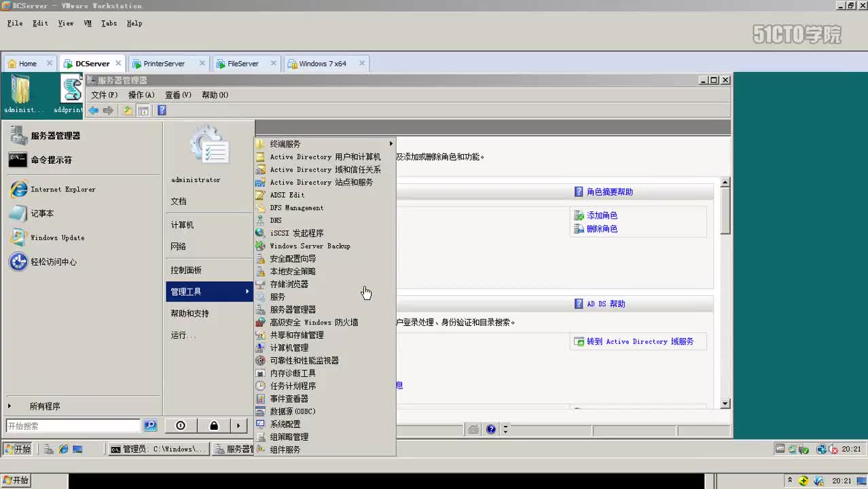Image resolution: width=868 pixels, height=489 pixels.
Task: Open 服务器管理器 in admin tools list
Action: coord(325,310)
